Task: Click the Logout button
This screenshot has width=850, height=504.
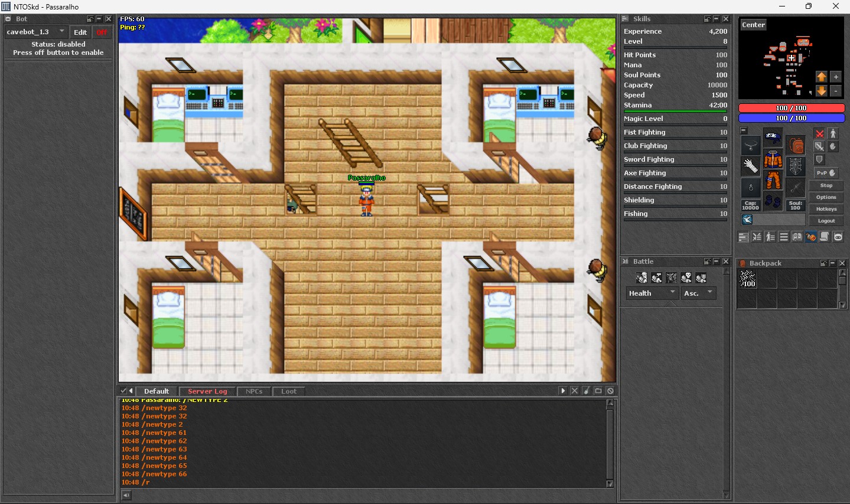Action: point(826,221)
